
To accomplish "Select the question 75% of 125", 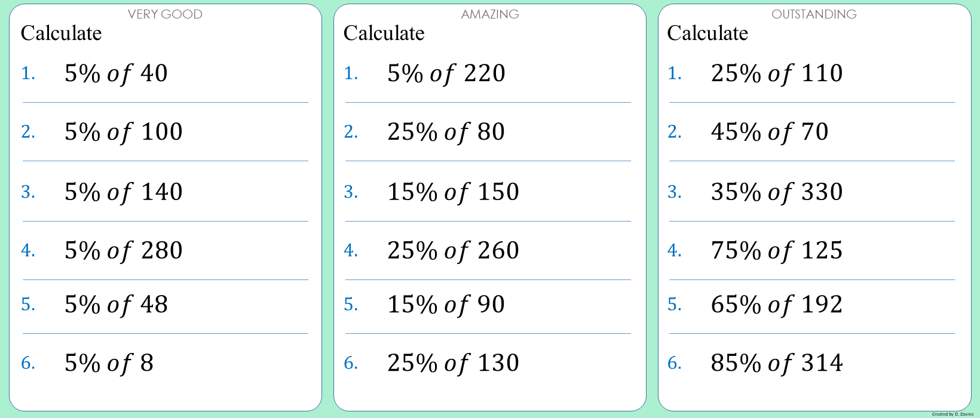I will (x=777, y=251).
